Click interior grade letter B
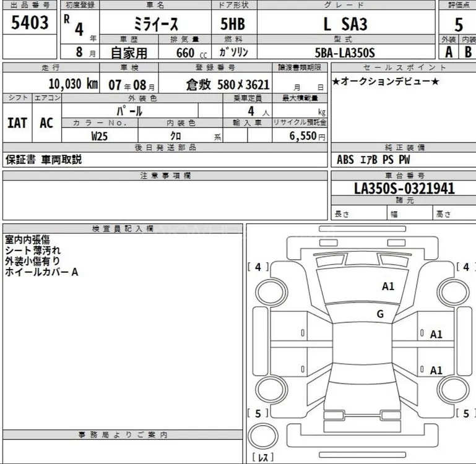Image resolution: width=476 pixels, height=464 pixels. coord(468,52)
